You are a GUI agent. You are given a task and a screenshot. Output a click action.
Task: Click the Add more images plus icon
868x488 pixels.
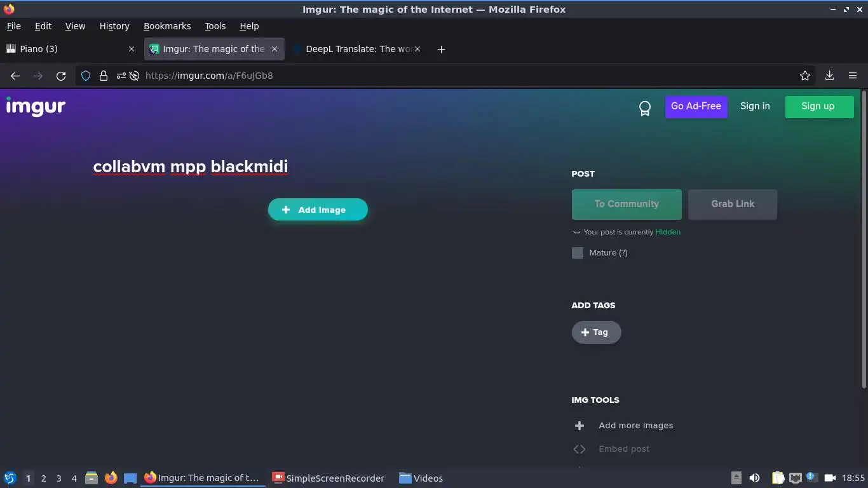[579, 426]
